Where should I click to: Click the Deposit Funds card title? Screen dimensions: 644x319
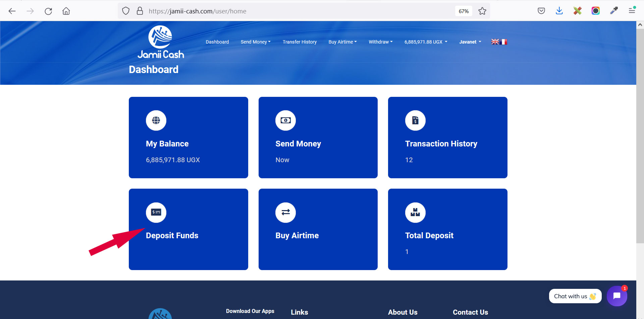pos(172,236)
